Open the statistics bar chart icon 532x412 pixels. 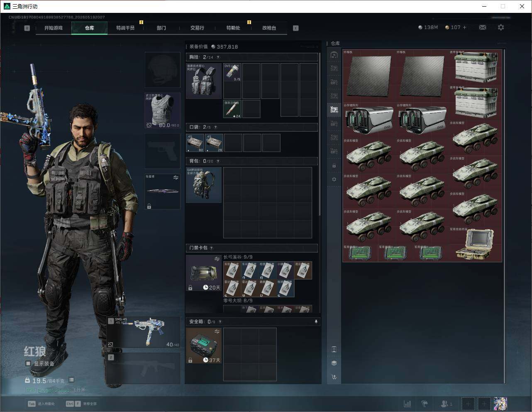click(x=408, y=404)
